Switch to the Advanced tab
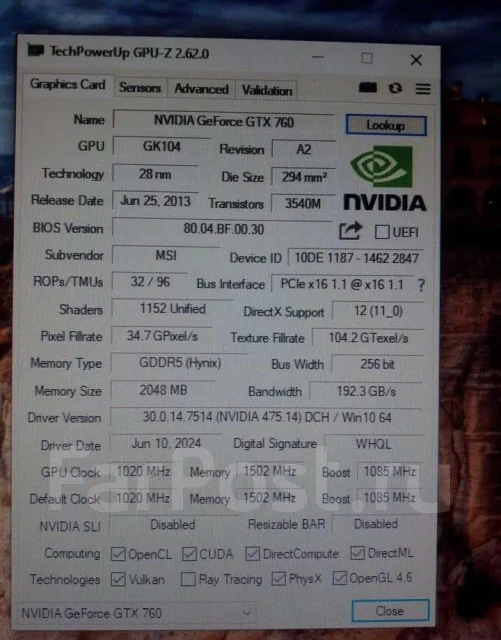This screenshot has width=501, height=640. tap(201, 89)
